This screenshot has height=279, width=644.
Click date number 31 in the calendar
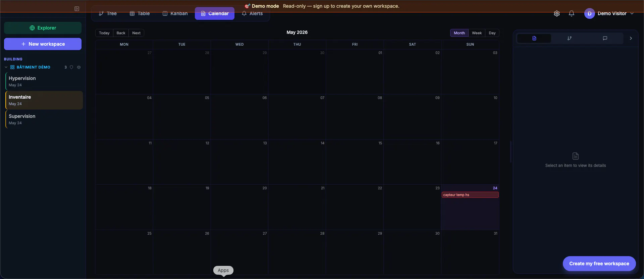coord(495,233)
